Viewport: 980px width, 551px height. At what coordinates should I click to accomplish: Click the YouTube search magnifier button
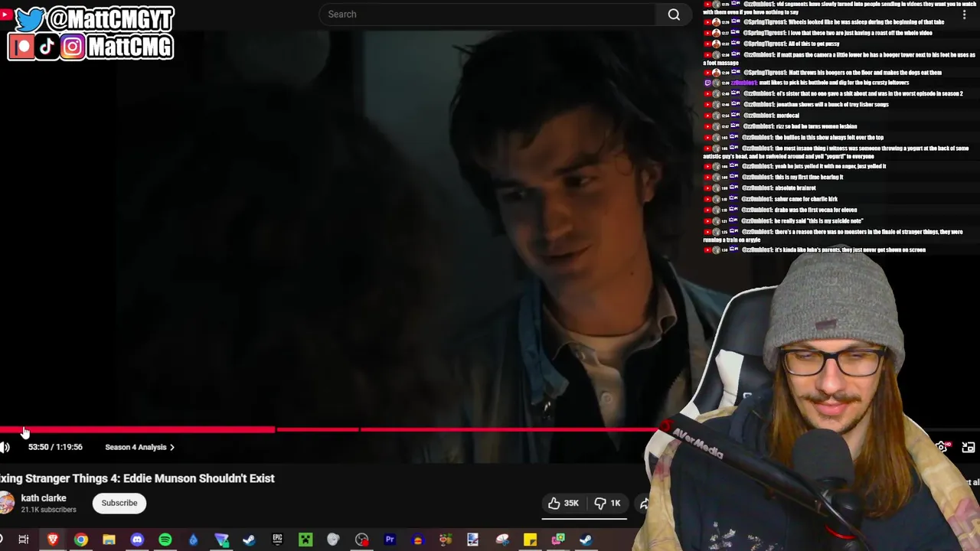[674, 15]
